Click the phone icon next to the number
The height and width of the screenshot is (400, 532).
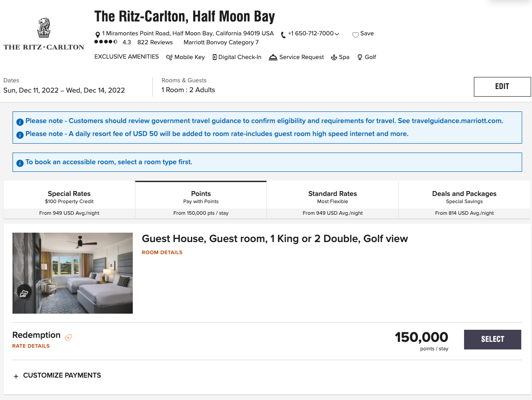coord(283,34)
